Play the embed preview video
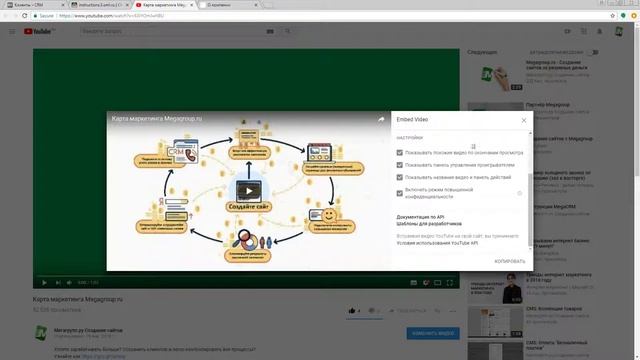640x360 pixels. [249, 191]
